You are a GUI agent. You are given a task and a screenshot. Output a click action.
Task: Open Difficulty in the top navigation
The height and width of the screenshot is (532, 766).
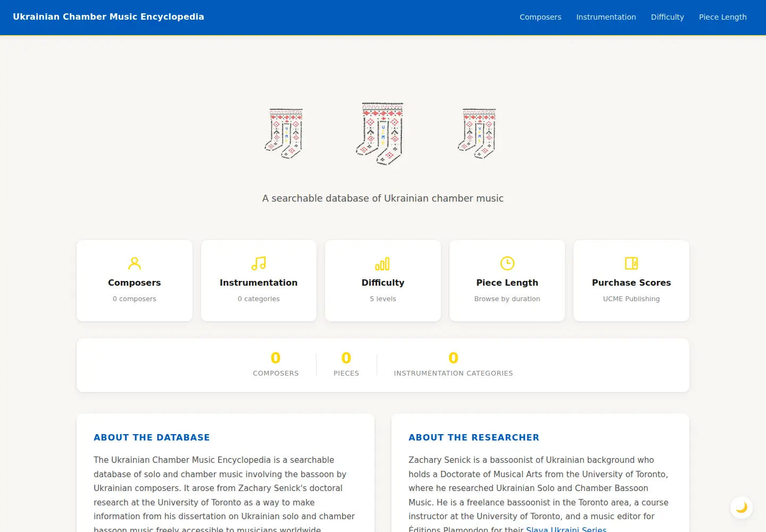pyautogui.click(x=668, y=17)
